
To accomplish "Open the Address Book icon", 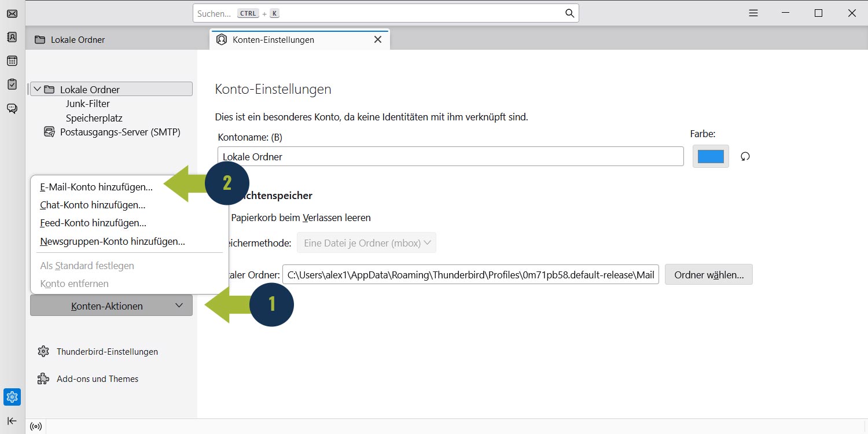I will pos(12,37).
